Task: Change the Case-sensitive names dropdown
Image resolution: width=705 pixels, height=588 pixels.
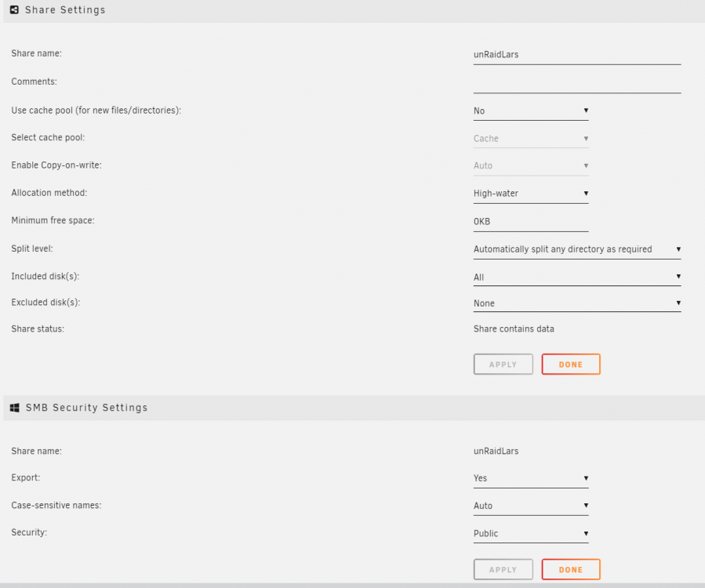Action: click(x=531, y=506)
